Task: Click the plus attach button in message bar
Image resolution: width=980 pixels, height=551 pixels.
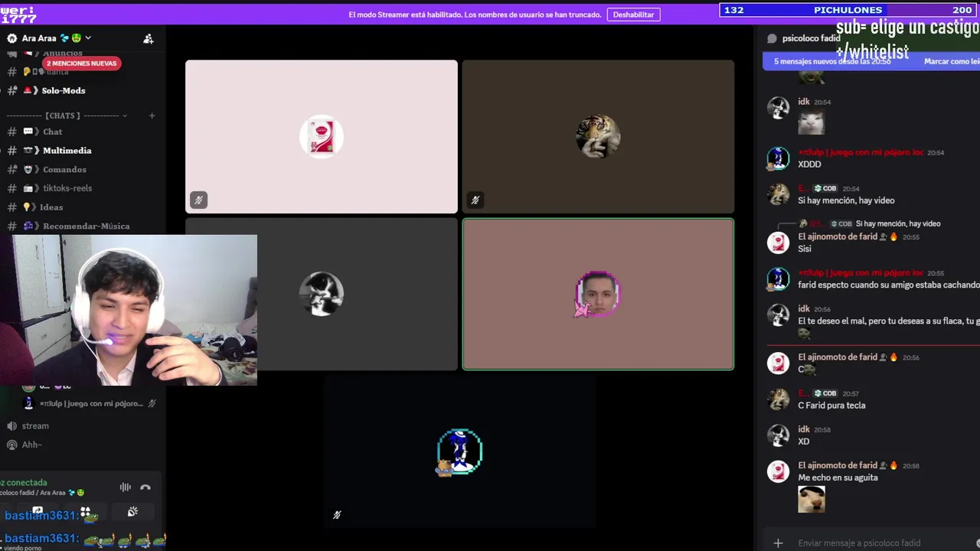Action: (778, 543)
